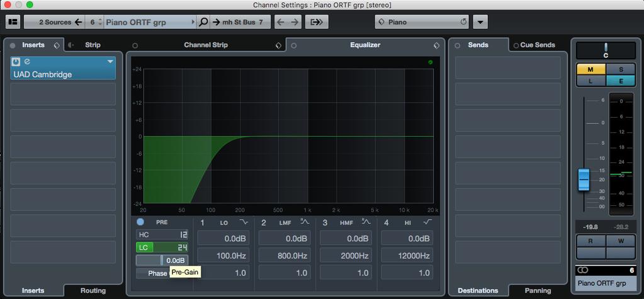This screenshot has height=299, width=644.
Task: Open the Channel Strip preset diamond icon
Action: 278,45
